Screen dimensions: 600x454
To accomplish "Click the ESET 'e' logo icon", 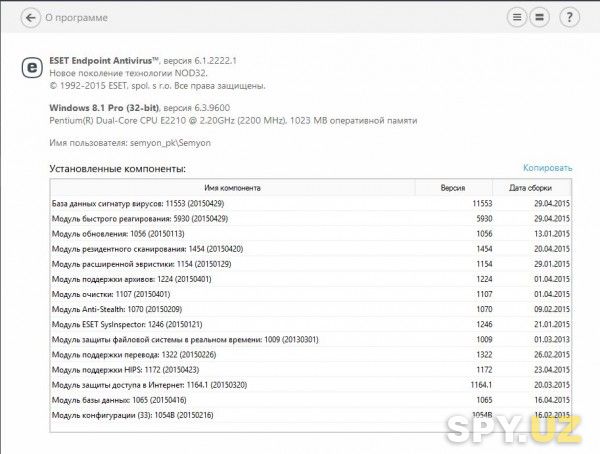I will coord(32,68).
